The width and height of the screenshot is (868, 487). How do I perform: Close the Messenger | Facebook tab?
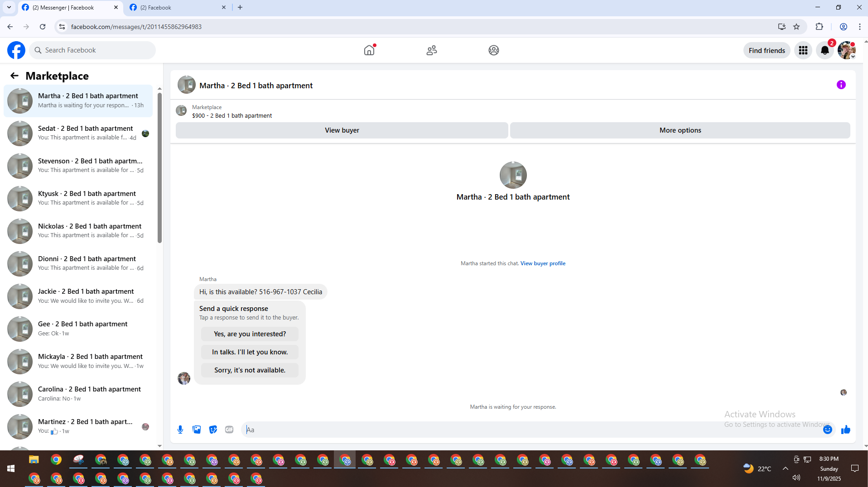[116, 7]
